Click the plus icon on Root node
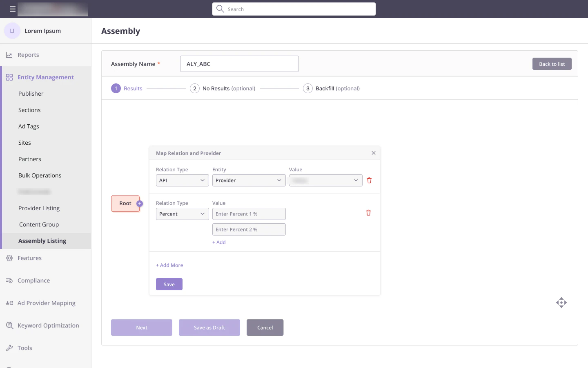The height and width of the screenshot is (368, 588). point(140,204)
